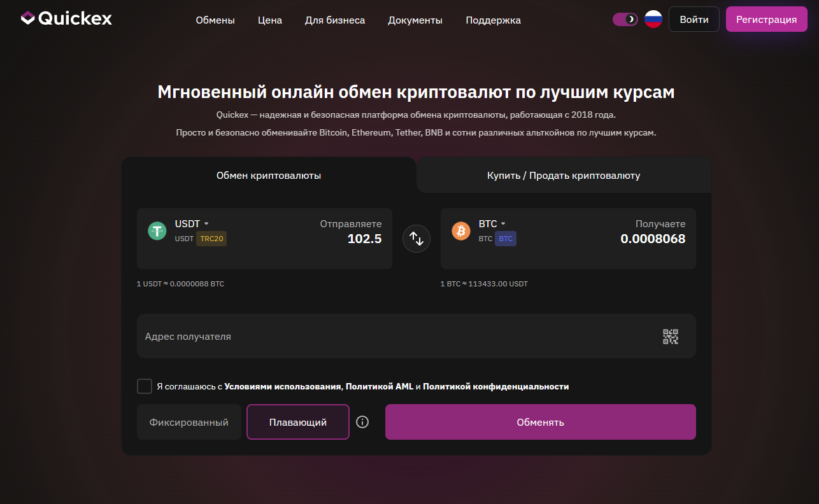Viewport: 819px width, 504px height.
Task: Open the Цена menu item
Action: click(270, 20)
